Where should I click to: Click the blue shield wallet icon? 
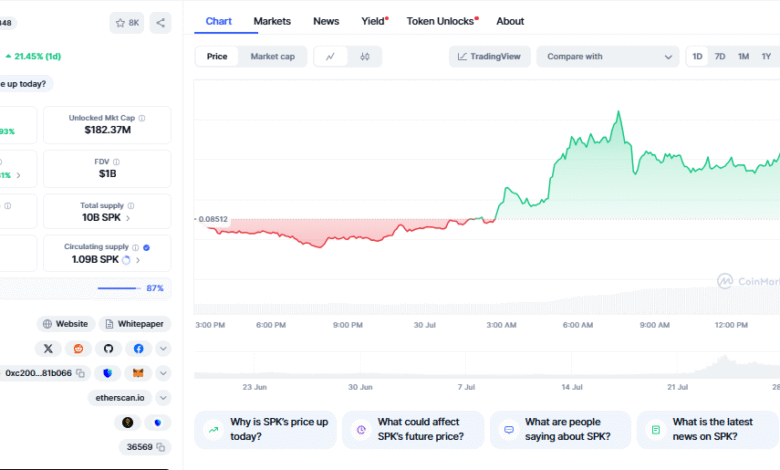pos(107,373)
